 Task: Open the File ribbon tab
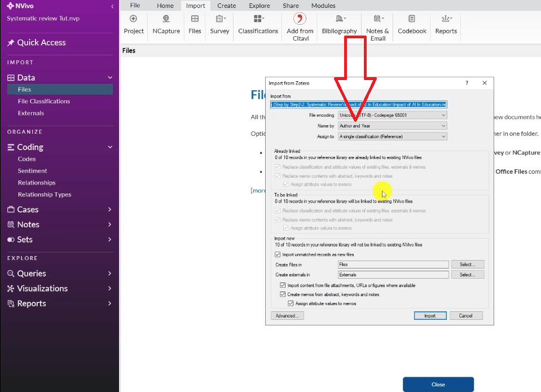tap(135, 6)
